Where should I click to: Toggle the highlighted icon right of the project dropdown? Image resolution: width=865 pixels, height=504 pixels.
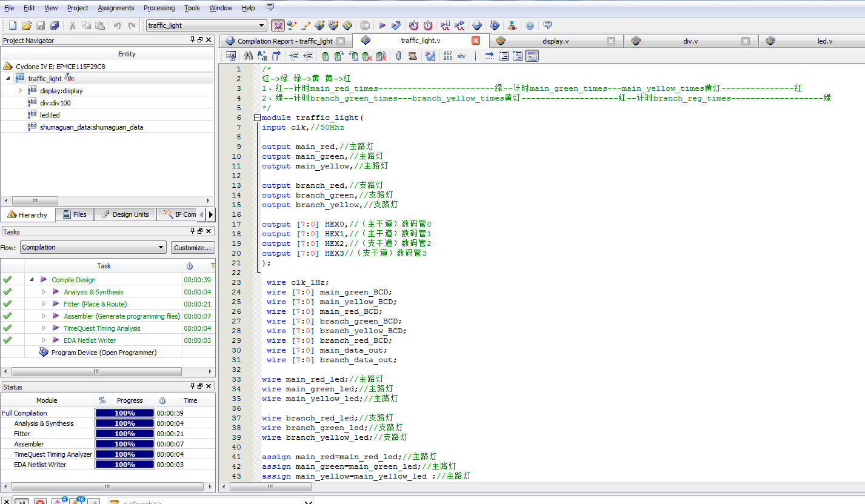coord(278,25)
